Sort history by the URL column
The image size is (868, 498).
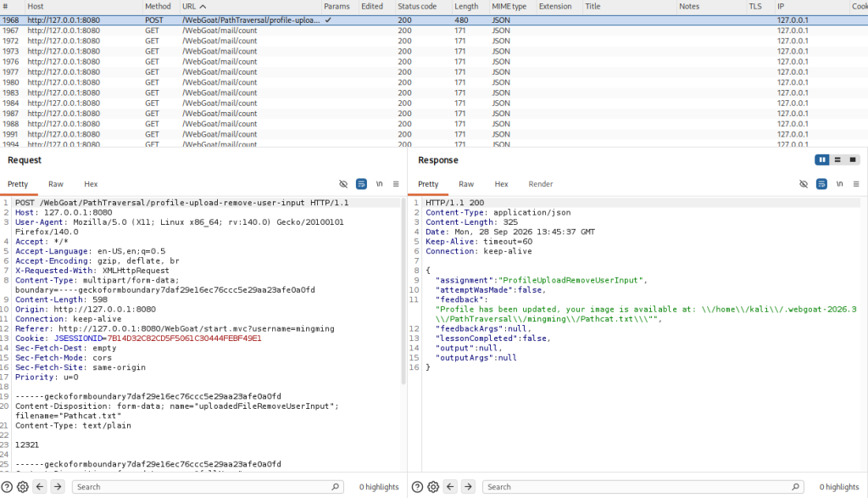(x=250, y=7)
